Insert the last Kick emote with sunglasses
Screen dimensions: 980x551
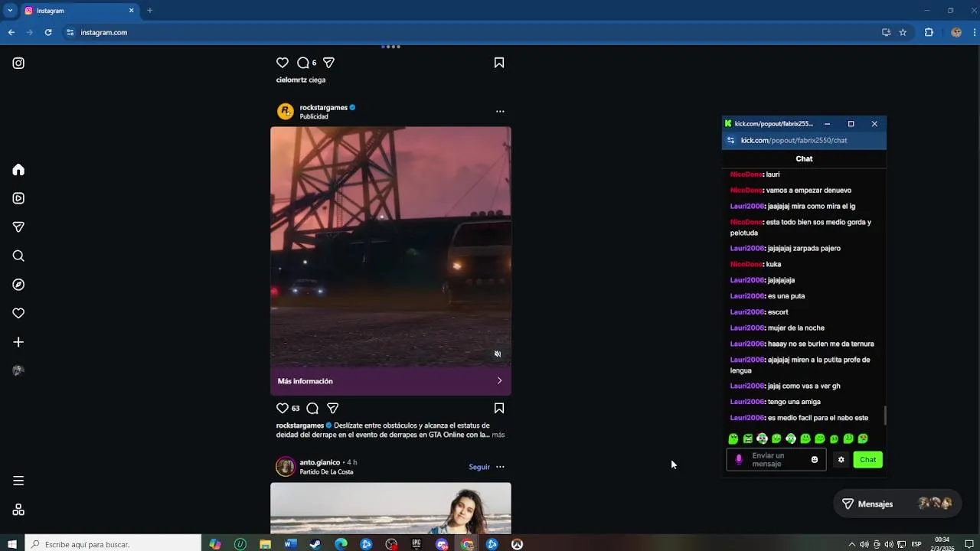point(863,439)
